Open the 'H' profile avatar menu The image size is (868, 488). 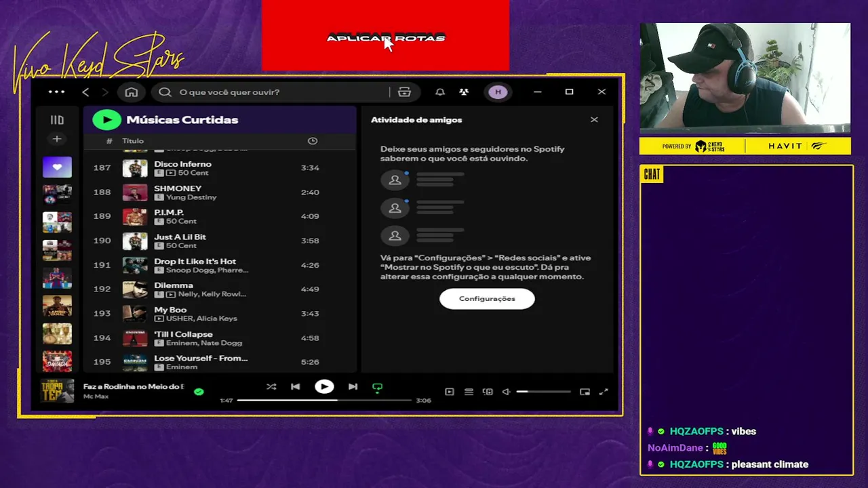(498, 92)
